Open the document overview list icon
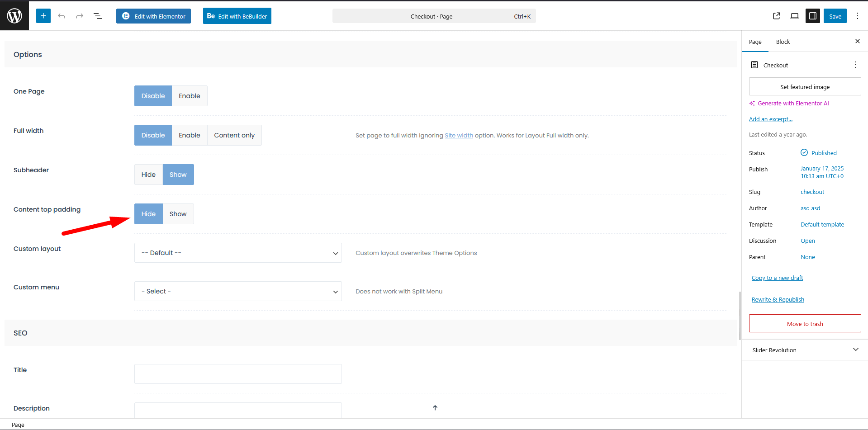The width and height of the screenshot is (868, 430). click(x=98, y=16)
